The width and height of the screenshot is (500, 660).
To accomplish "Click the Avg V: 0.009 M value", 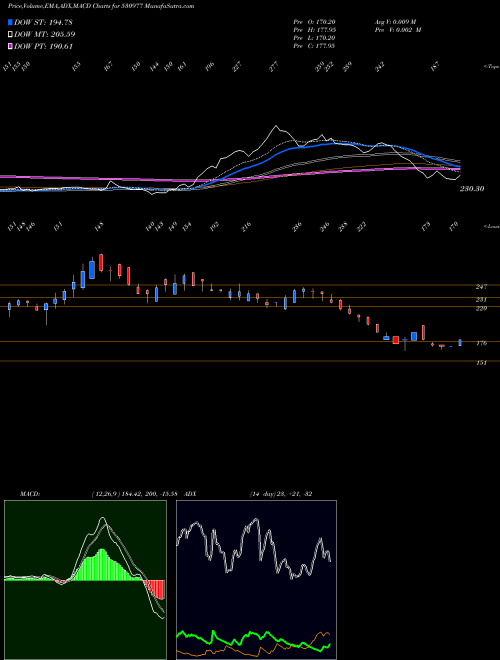I will (x=395, y=22).
